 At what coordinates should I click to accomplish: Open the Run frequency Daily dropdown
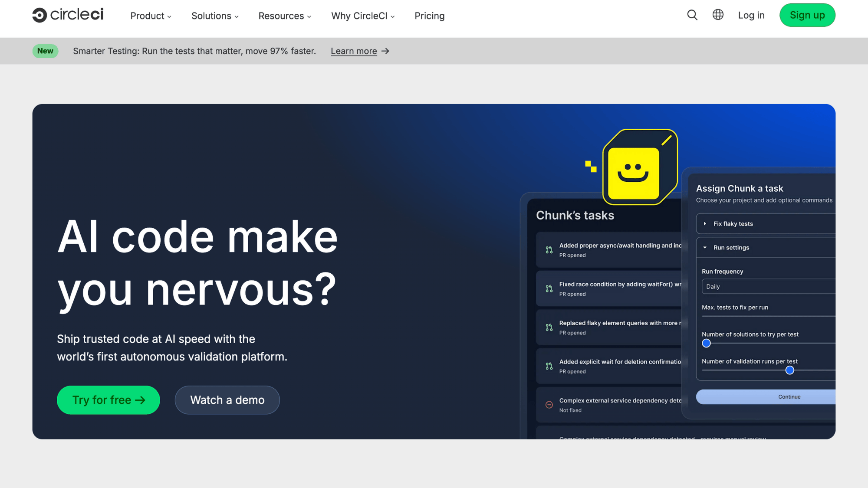pyautogui.click(x=768, y=287)
